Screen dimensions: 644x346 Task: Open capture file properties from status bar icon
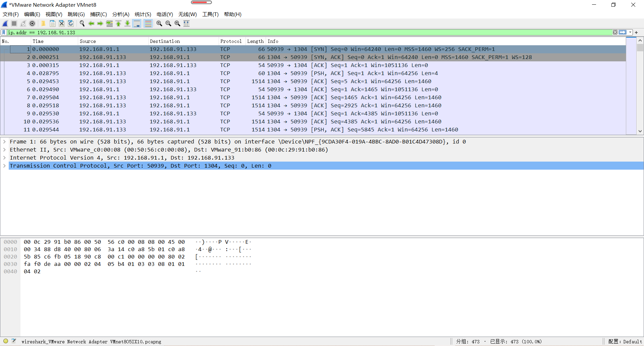click(14, 341)
